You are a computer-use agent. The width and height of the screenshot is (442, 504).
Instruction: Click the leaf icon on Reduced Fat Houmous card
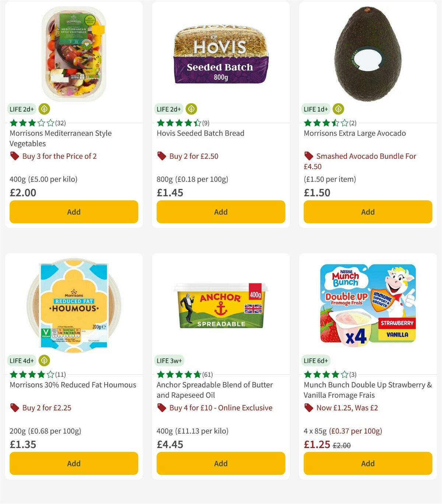(44, 361)
